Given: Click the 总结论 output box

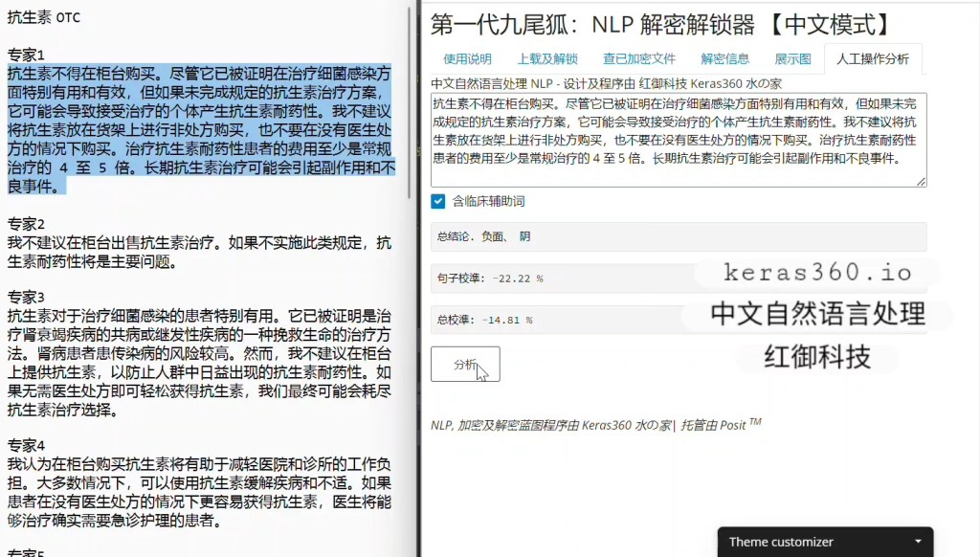Looking at the screenshot, I should click(x=678, y=236).
